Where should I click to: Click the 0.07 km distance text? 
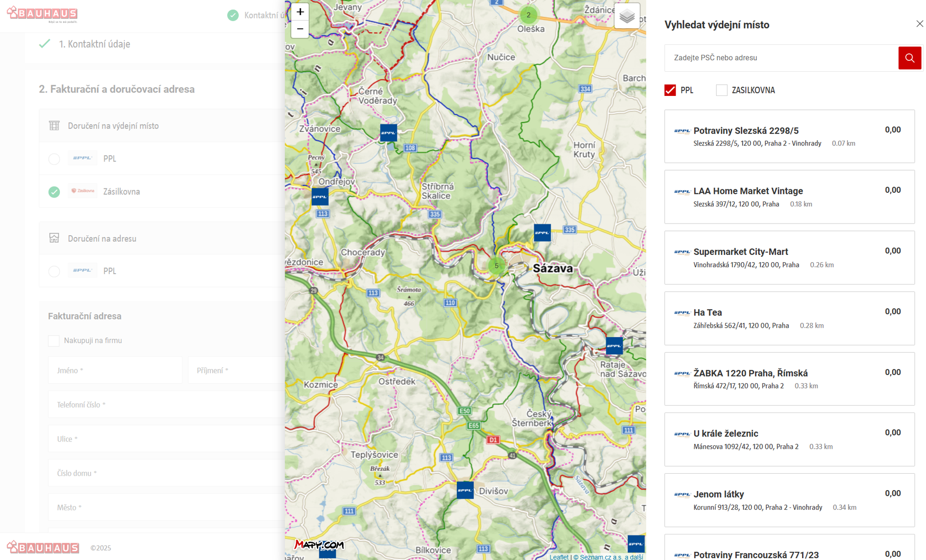[x=844, y=143]
